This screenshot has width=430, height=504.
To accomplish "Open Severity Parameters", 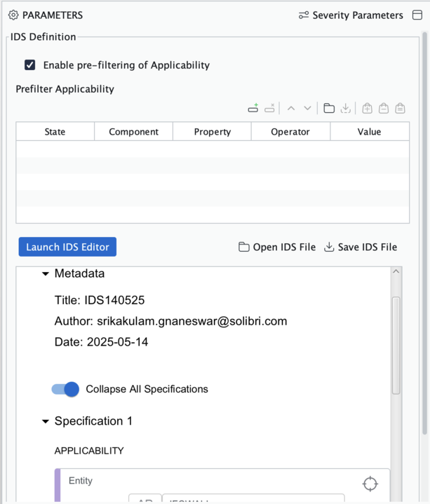I will click(x=351, y=15).
